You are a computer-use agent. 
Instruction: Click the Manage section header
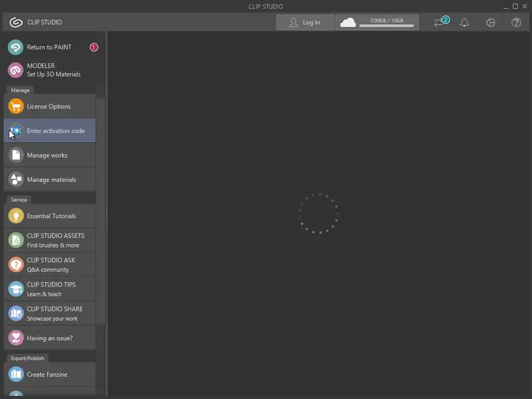[x=20, y=90]
